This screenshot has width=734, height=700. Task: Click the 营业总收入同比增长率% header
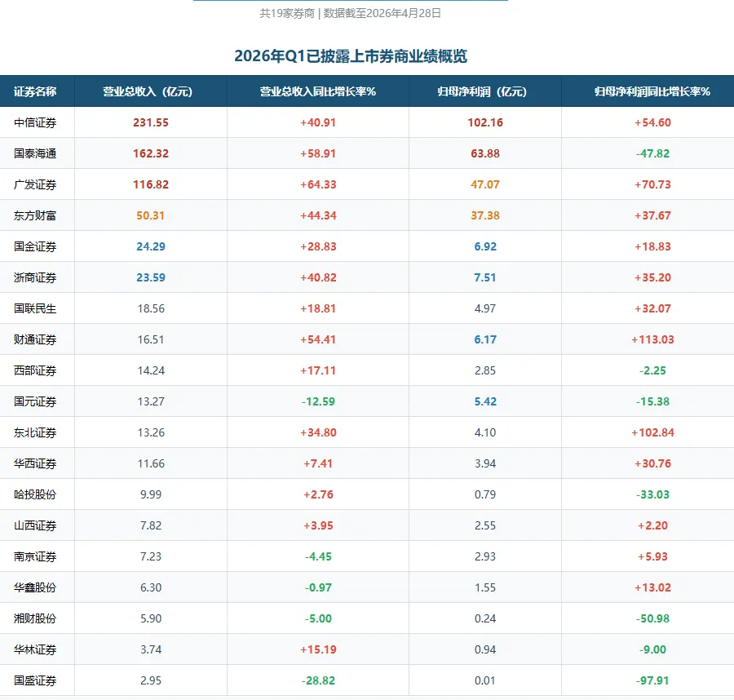pyautogui.click(x=318, y=91)
